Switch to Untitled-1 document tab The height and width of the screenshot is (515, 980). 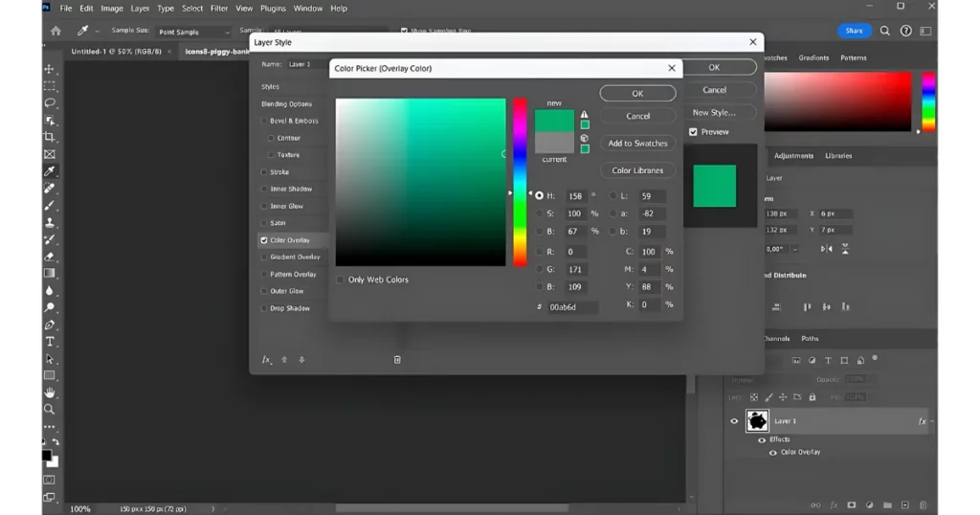point(116,52)
